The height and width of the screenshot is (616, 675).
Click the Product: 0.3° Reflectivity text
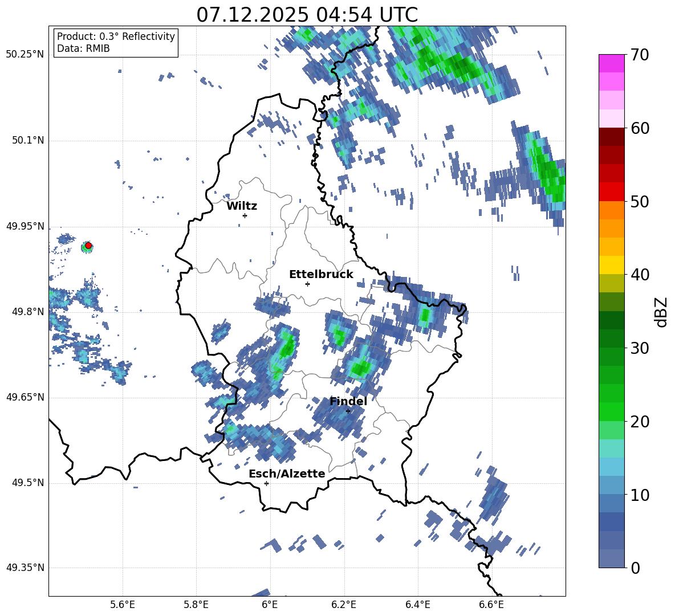coord(116,36)
